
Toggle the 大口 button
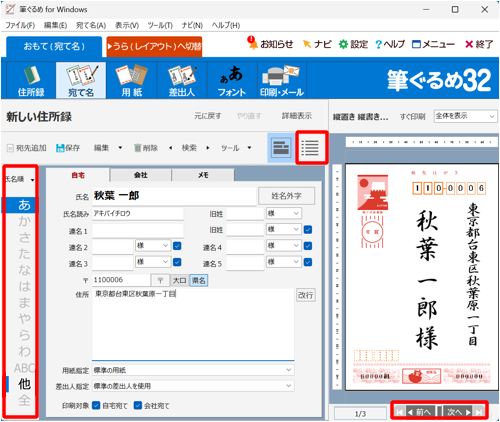180,280
